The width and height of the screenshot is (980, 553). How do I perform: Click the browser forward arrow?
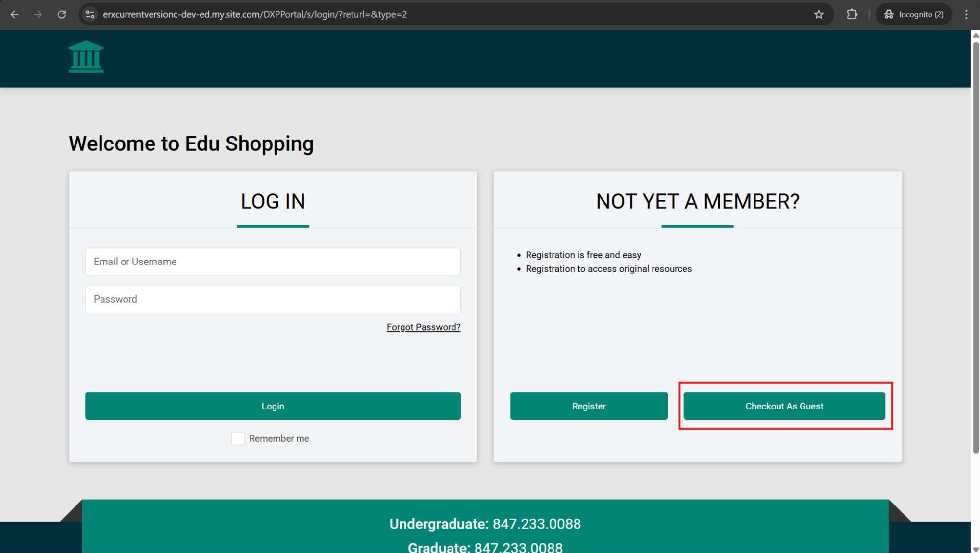pyautogui.click(x=38, y=14)
